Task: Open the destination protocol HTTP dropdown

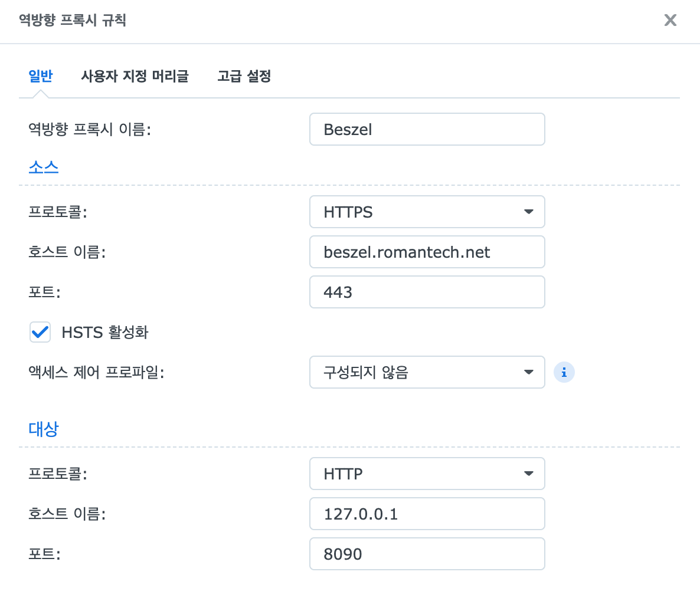Action: tap(427, 474)
